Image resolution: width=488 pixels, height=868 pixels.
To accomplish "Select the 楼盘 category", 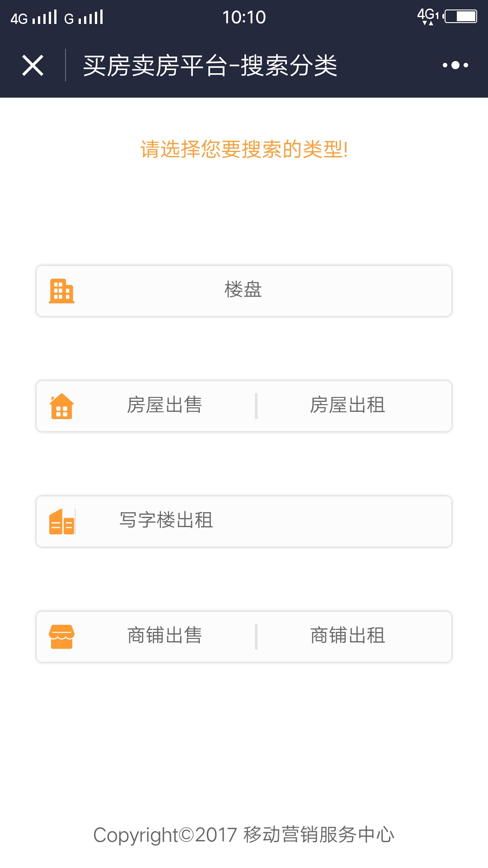I will 244,291.
